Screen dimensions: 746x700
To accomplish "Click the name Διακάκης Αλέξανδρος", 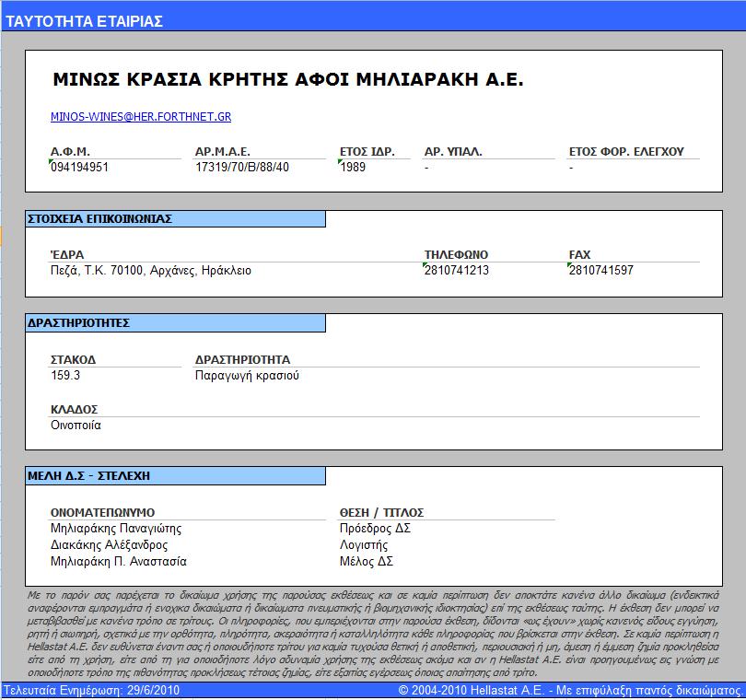I will (109, 545).
